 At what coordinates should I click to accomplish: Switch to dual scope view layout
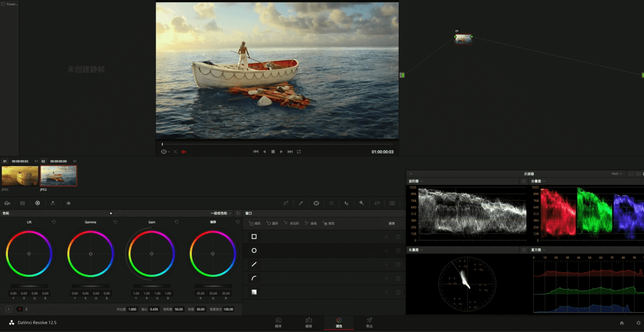(x=638, y=174)
